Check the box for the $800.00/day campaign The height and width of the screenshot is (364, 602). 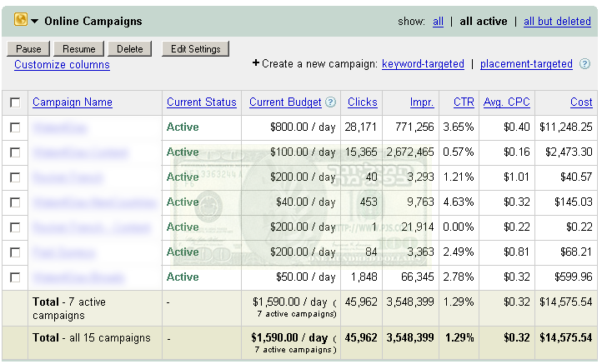tap(15, 127)
